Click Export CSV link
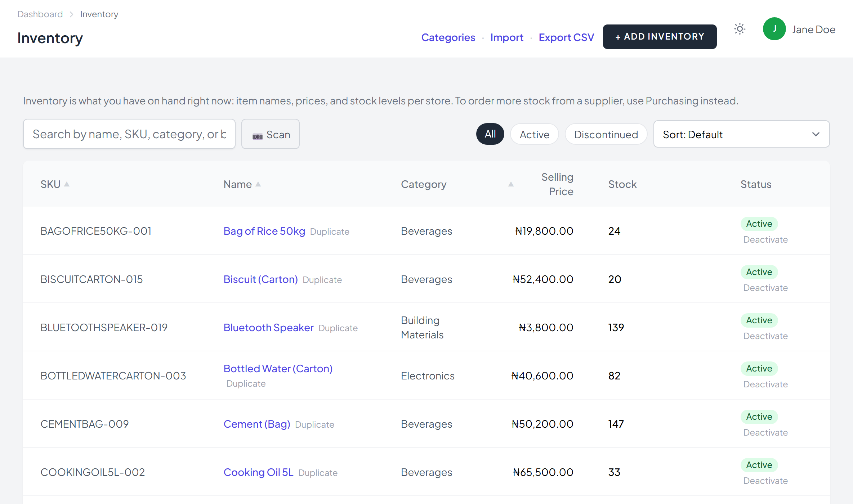853x504 pixels. coord(566,37)
